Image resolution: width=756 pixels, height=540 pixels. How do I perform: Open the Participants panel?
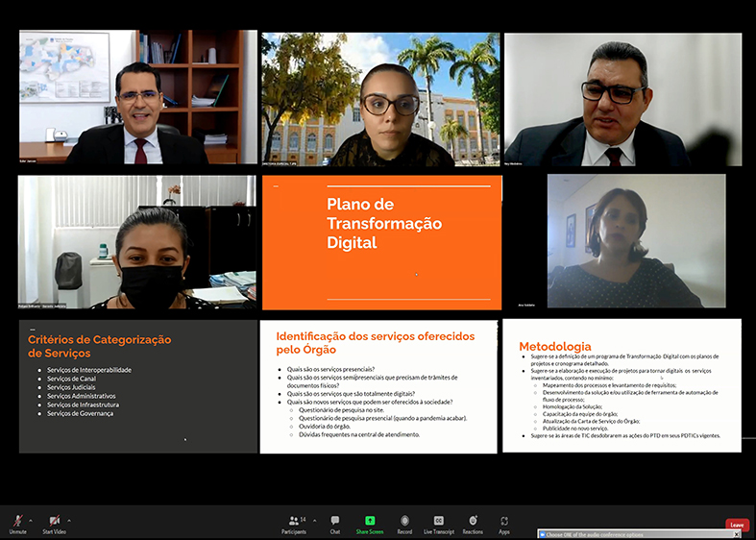point(294,525)
